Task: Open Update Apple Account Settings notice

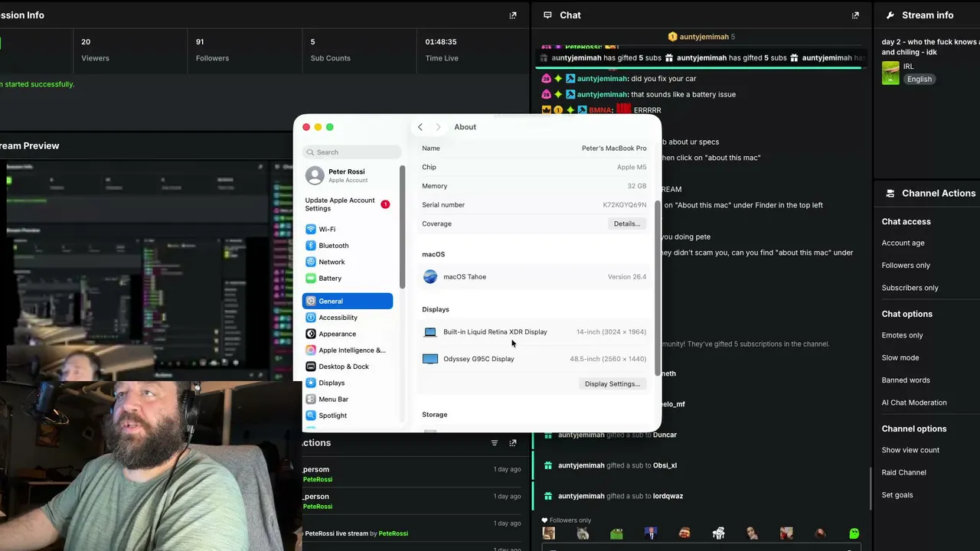Action: (348, 204)
